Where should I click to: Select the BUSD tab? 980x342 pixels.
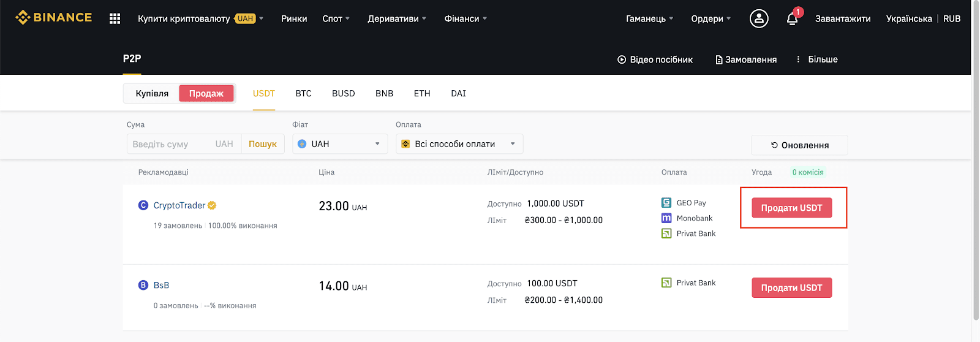(344, 93)
